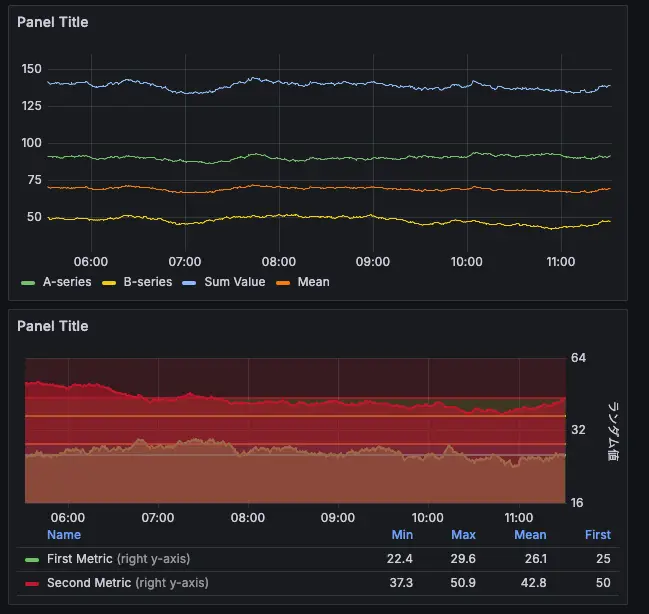Select the Second Metric legend row label
Viewport: 649px width, 614px height.
[127, 583]
